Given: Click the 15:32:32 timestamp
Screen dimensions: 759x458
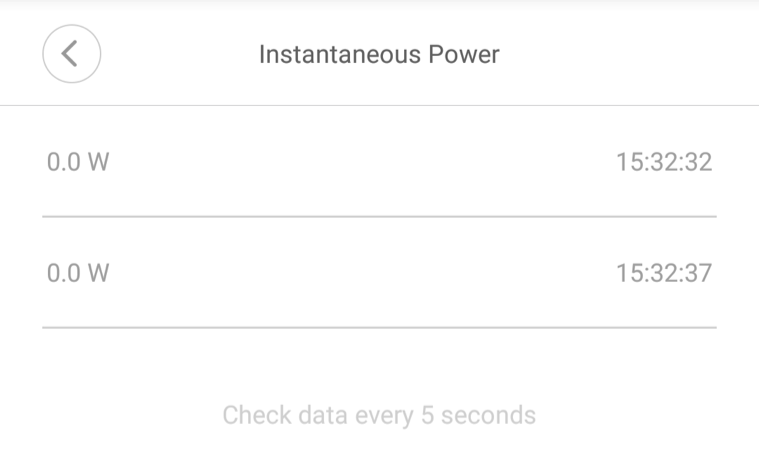Looking at the screenshot, I should click(664, 162).
